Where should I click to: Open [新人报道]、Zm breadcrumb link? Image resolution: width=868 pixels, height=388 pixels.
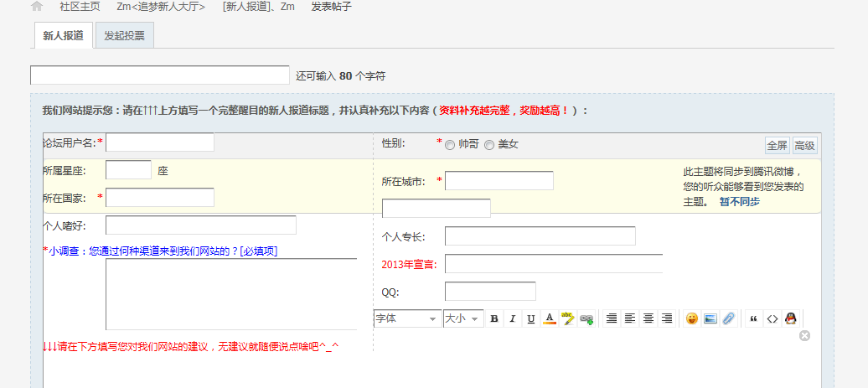[258, 8]
